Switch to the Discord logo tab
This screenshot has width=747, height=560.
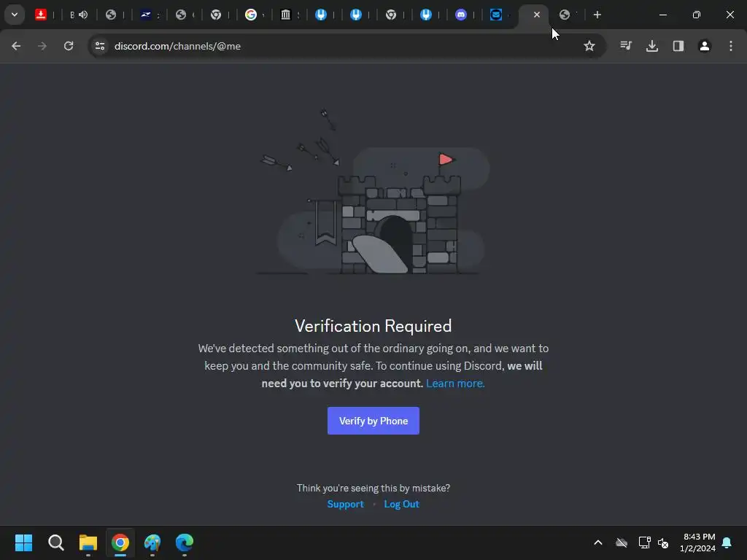(461, 15)
